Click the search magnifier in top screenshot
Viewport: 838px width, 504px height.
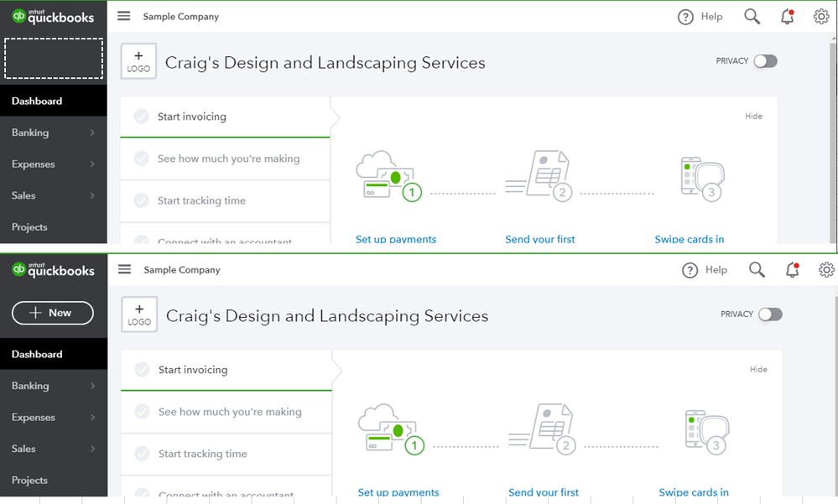pyautogui.click(x=752, y=17)
